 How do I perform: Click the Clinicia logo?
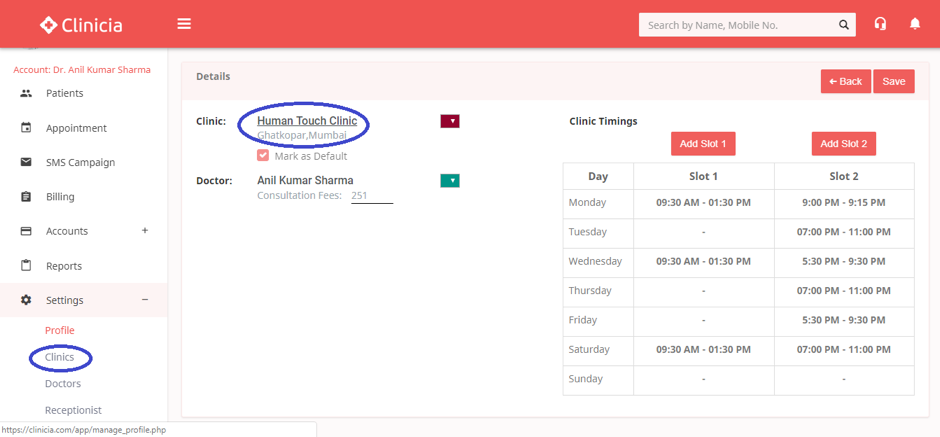click(x=80, y=24)
